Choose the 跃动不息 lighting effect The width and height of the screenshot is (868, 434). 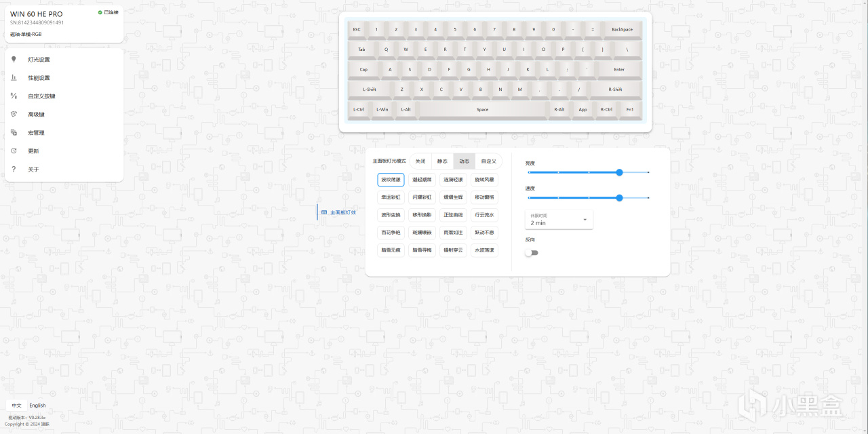tap(484, 233)
